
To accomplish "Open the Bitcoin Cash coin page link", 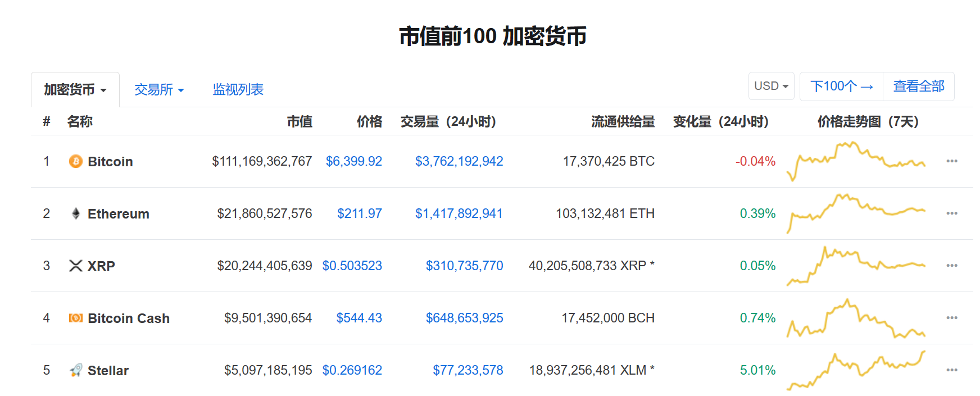I will pos(129,318).
